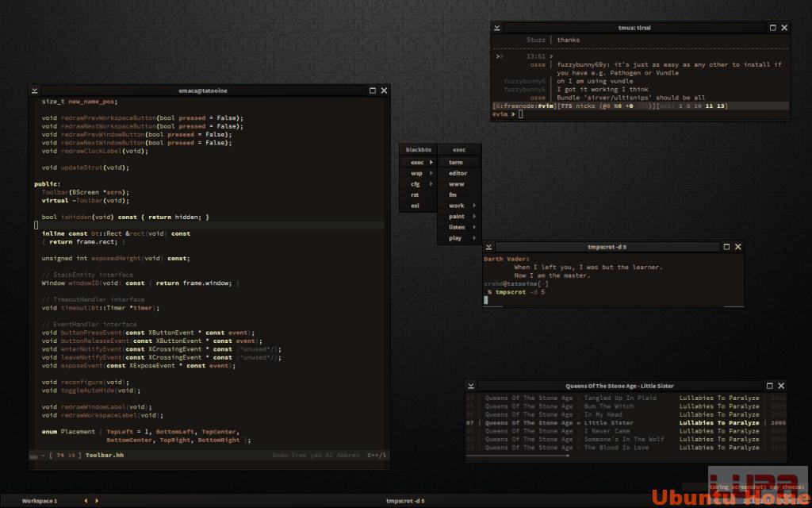Expand the cfg submenu
The height and width of the screenshot is (508, 812).
pos(416,183)
